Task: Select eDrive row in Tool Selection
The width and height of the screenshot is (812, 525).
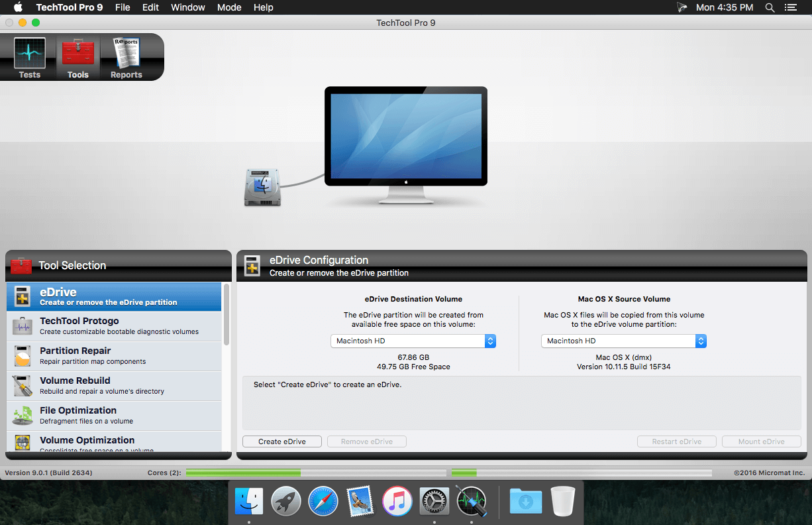Action: (114, 296)
